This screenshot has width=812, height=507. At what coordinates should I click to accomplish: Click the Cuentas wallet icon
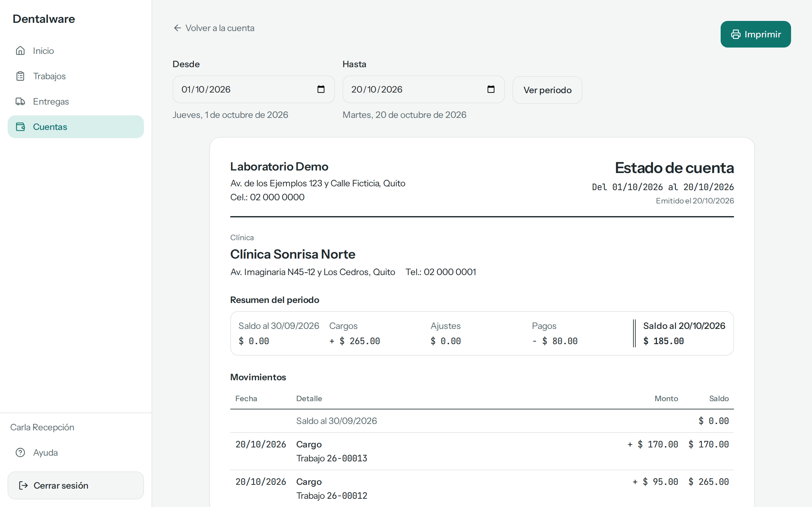(21, 127)
